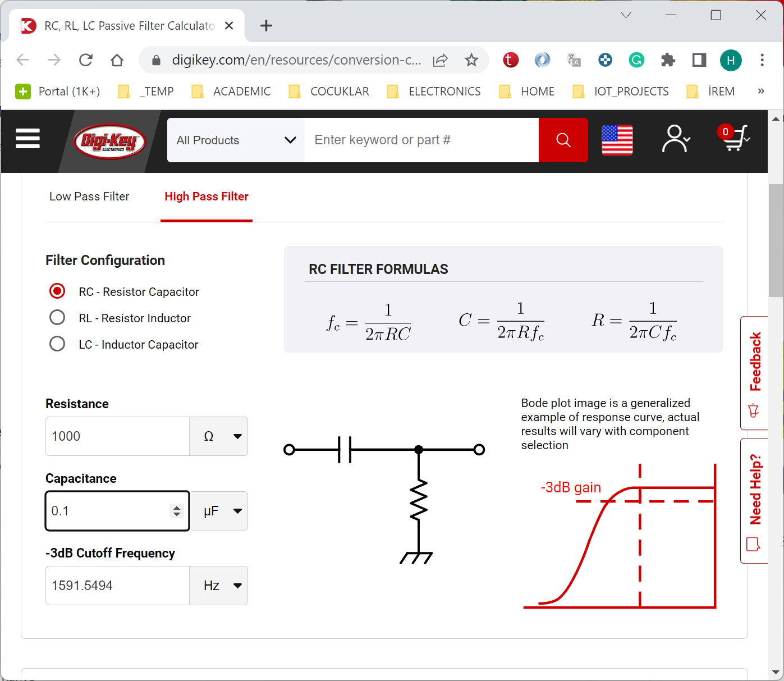Open the user account icon
The height and width of the screenshot is (681, 784).
click(675, 139)
